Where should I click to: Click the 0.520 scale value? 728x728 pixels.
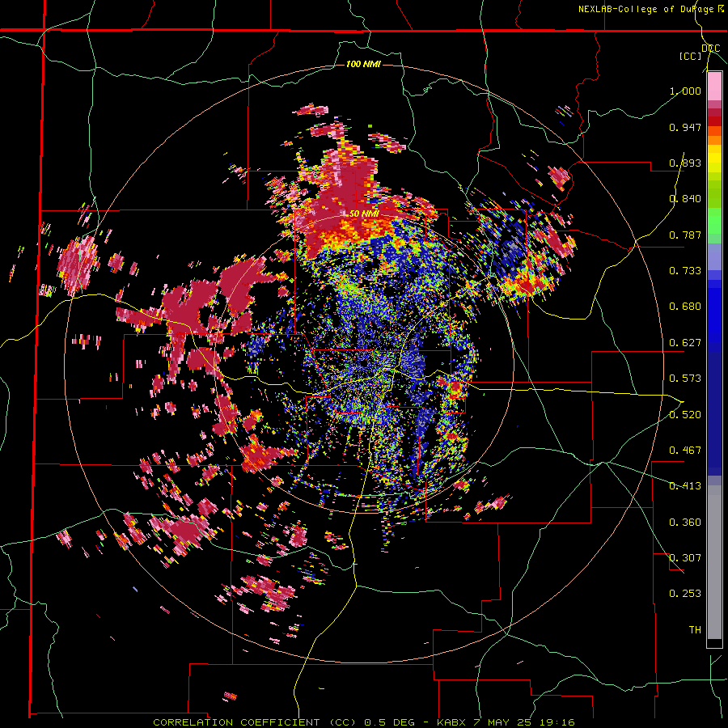[685, 415]
